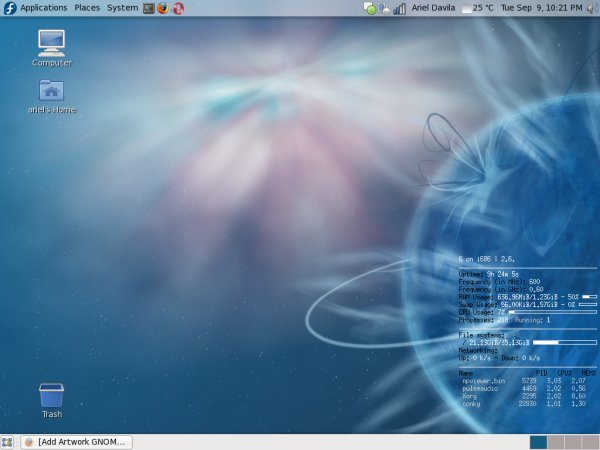Toggle the Show Desktop button
The width and height of the screenshot is (600, 450).
point(7,442)
